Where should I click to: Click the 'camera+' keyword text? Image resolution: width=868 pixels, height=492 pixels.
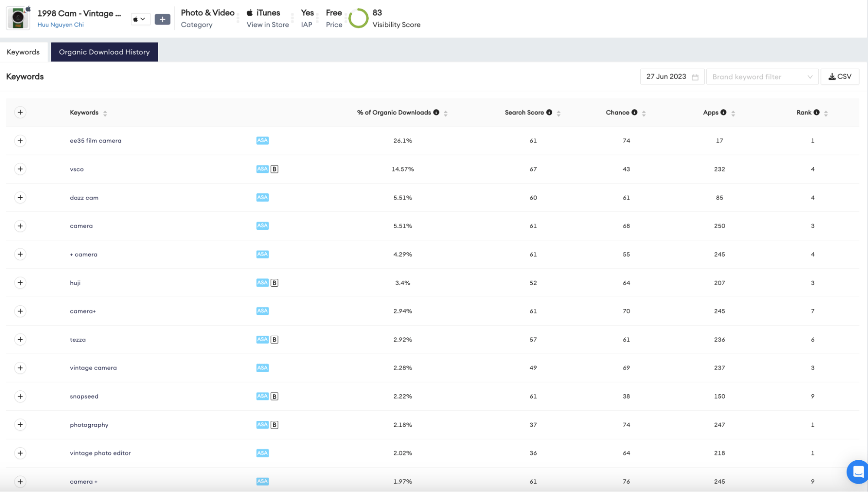pyautogui.click(x=83, y=311)
